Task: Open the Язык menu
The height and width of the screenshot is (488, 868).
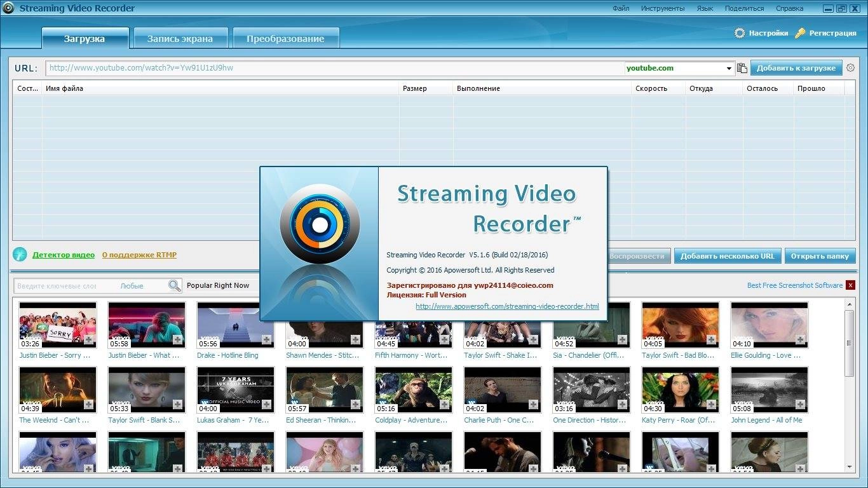Action: (705, 8)
